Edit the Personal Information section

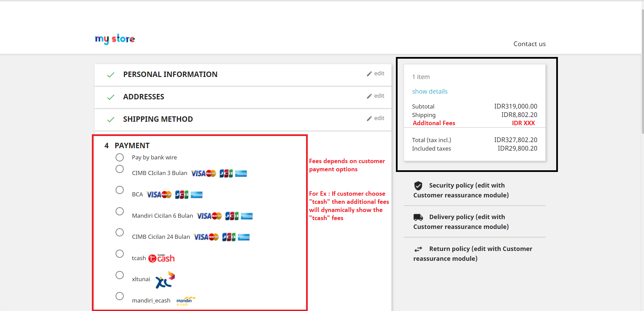click(x=376, y=74)
